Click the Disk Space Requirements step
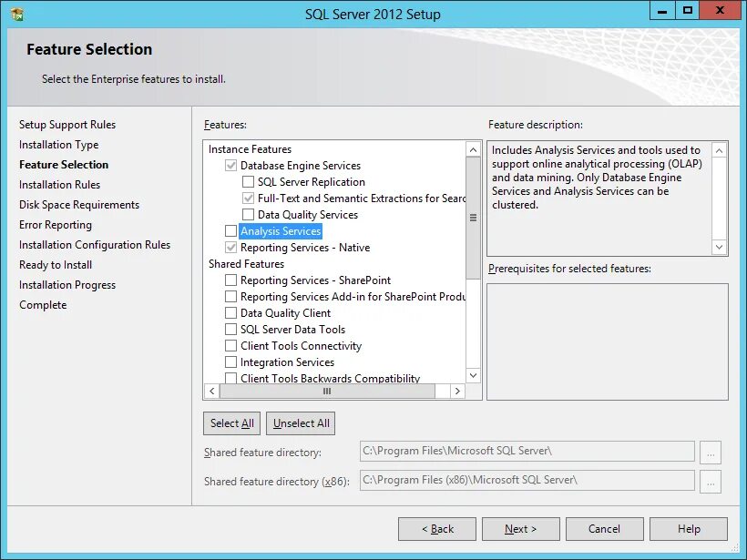The width and height of the screenshot is (747, 560). click(79, 205)
